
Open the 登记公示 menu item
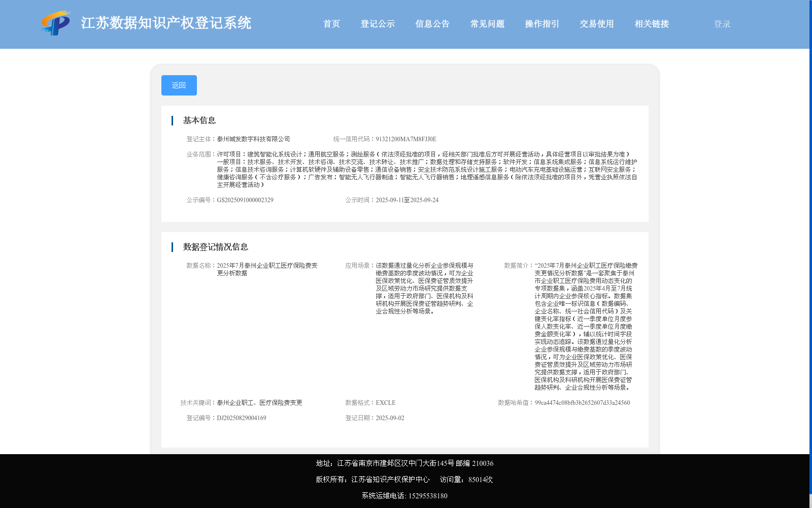(x=378, y=24)
